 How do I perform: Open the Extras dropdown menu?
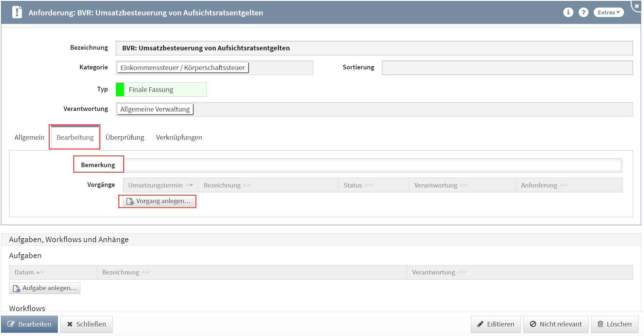(x=608, y=12)
